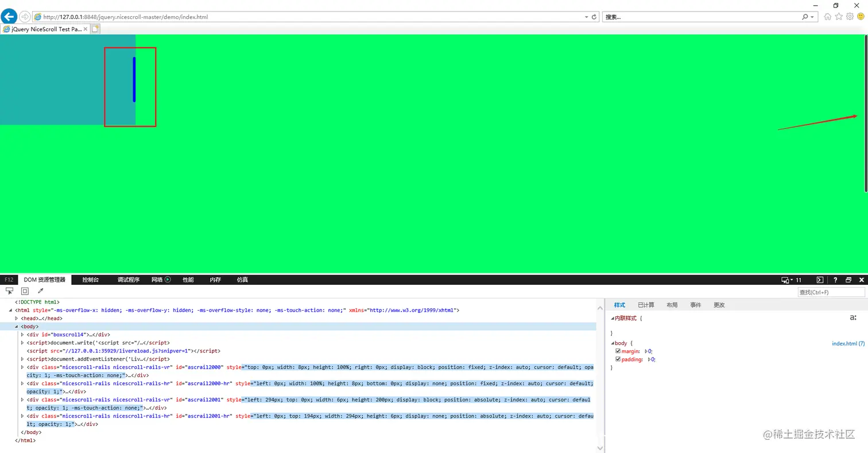
Task: Collapse the inline style rule
Action: tap(612, 318)
